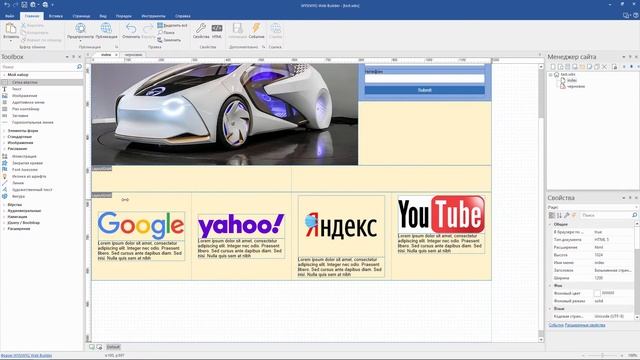Click the Find (Поиск) ribbon item

pyautogui.click(x=166, y=33)
